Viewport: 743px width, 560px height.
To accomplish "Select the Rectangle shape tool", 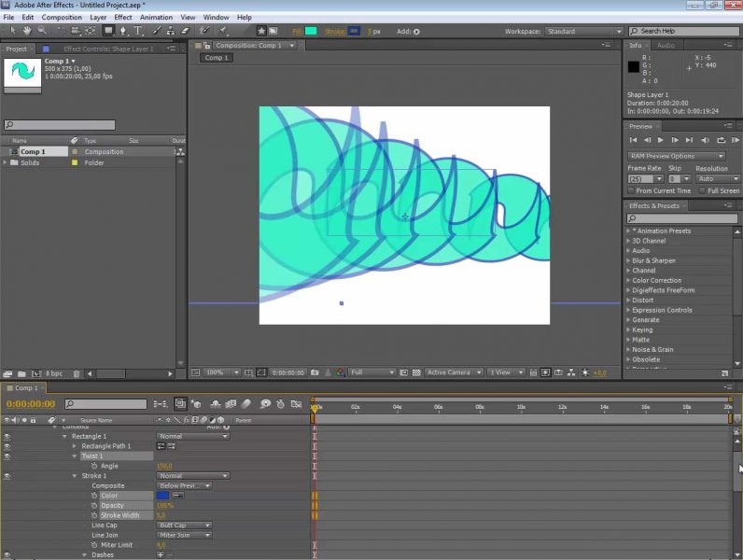I will click(108, 31).
